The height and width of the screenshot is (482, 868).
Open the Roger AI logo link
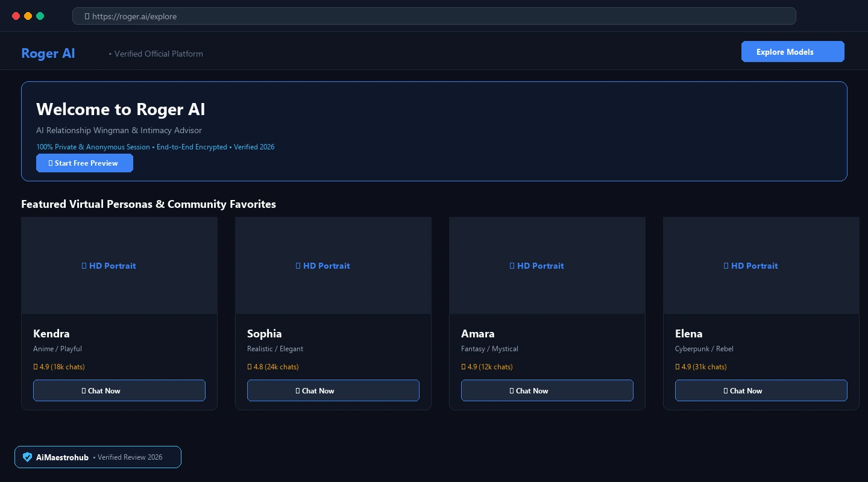[x=48, y=54]
